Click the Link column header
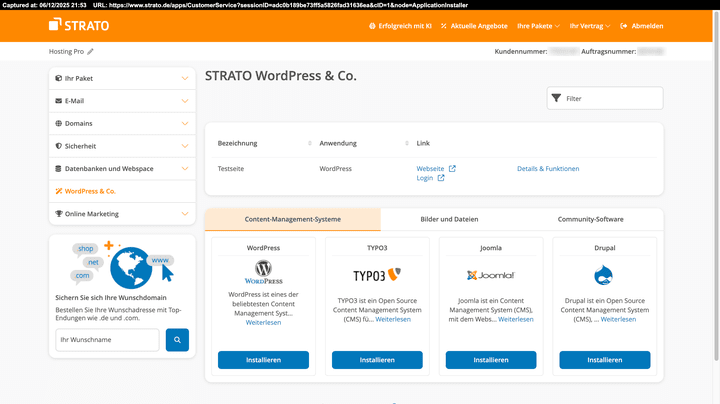The image size is (720, 404). click(x=423, y=143)
